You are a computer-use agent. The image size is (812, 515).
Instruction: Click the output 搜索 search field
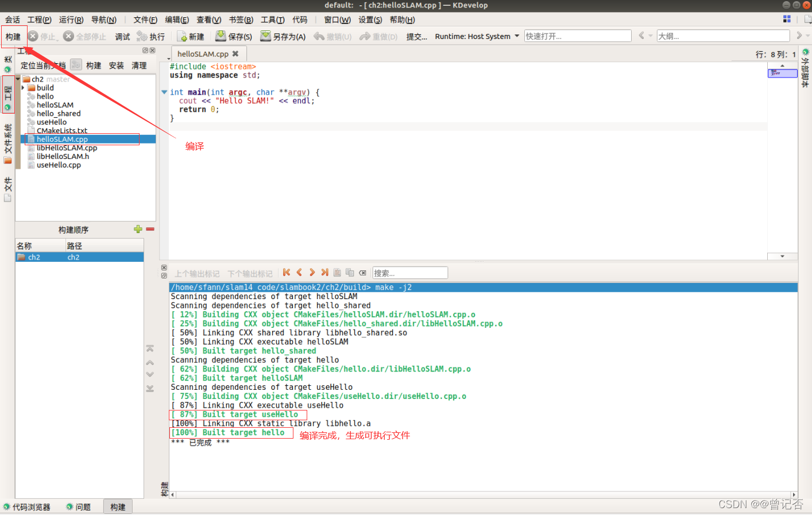pyautogui.click(x=410, y=273)
